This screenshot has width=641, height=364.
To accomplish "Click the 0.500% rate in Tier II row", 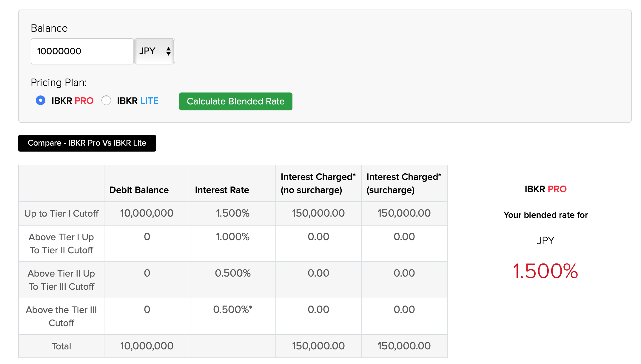I will click(x=233, y=273).
